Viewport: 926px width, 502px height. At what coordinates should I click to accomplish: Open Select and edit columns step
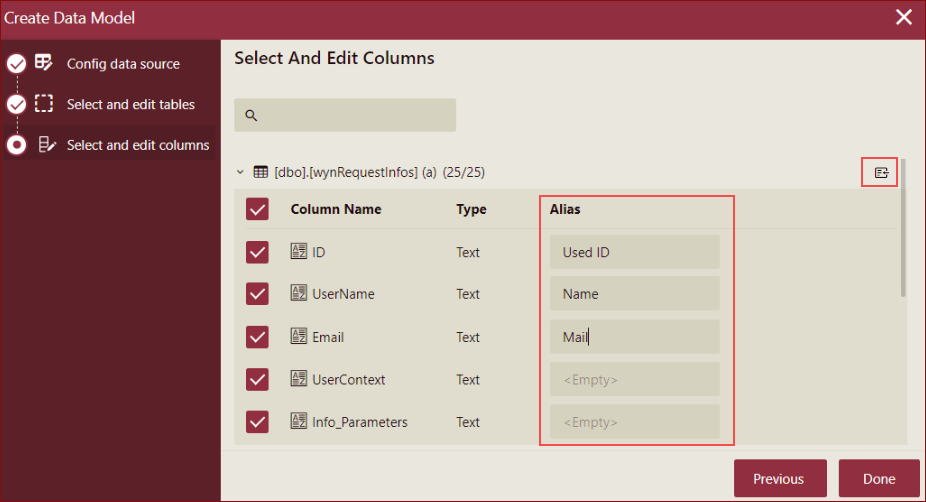(x=138, y=145)
